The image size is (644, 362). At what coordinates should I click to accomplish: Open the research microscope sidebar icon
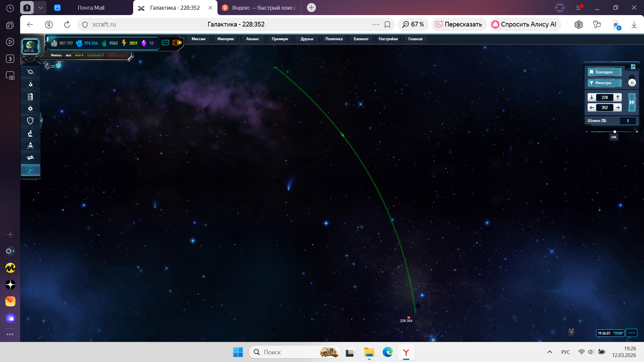30,133
